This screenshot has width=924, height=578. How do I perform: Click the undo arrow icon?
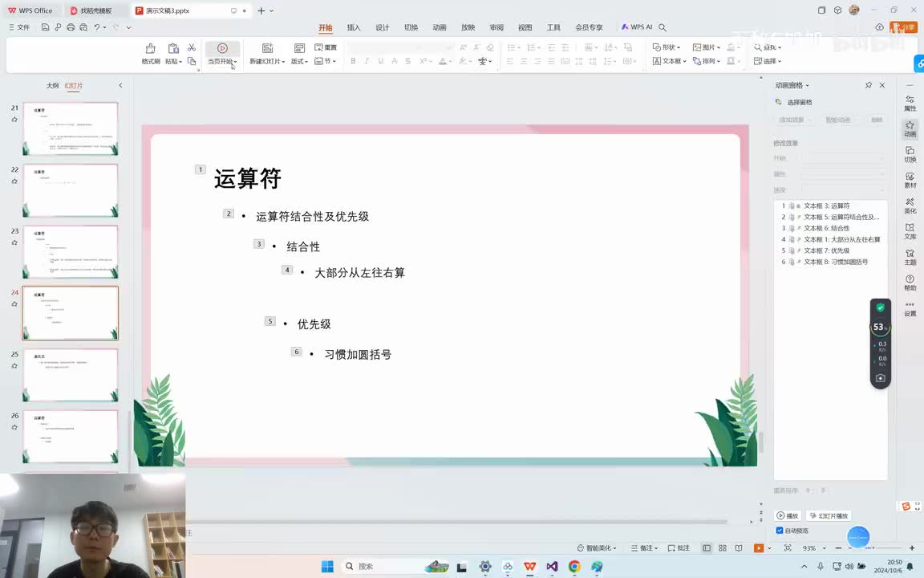pos(96,27)
